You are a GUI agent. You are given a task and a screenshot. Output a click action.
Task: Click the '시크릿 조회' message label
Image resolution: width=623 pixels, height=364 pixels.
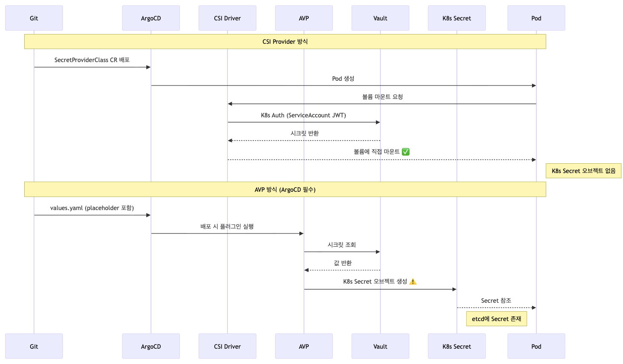342,245
